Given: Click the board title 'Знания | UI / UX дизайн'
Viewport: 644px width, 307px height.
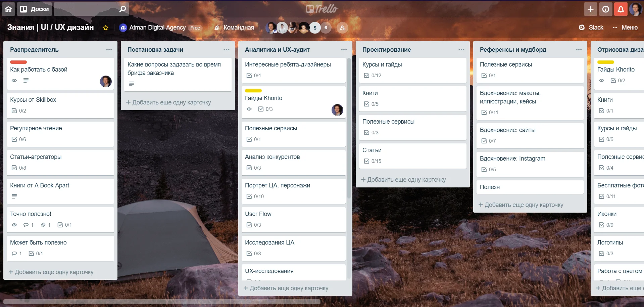Looking at the screenshot, I should tap(51, 28).
